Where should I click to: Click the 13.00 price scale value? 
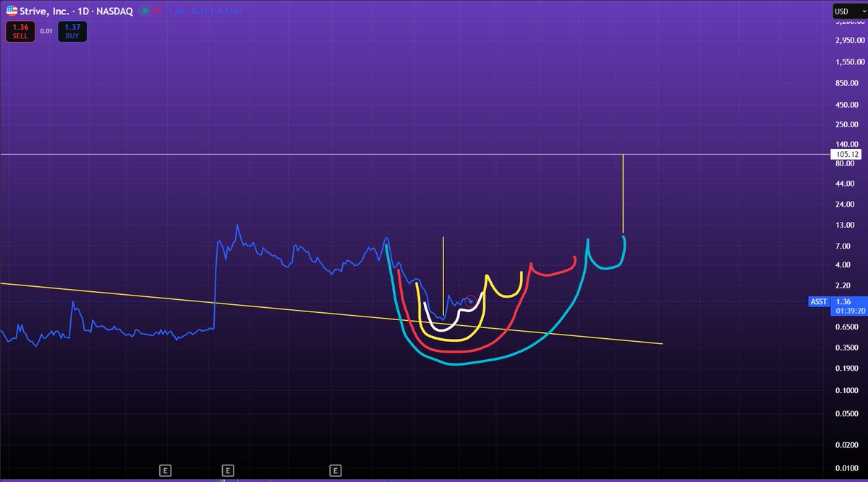843,225
